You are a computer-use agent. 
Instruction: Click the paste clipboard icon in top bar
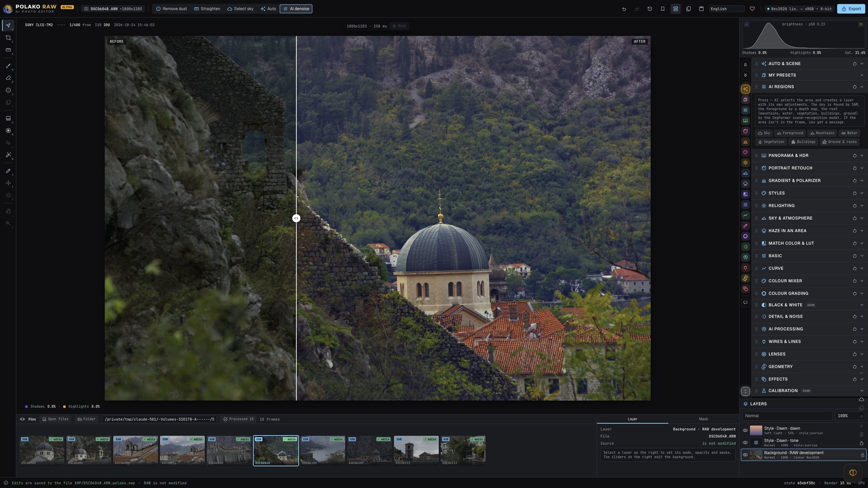(x=701, y=9)
